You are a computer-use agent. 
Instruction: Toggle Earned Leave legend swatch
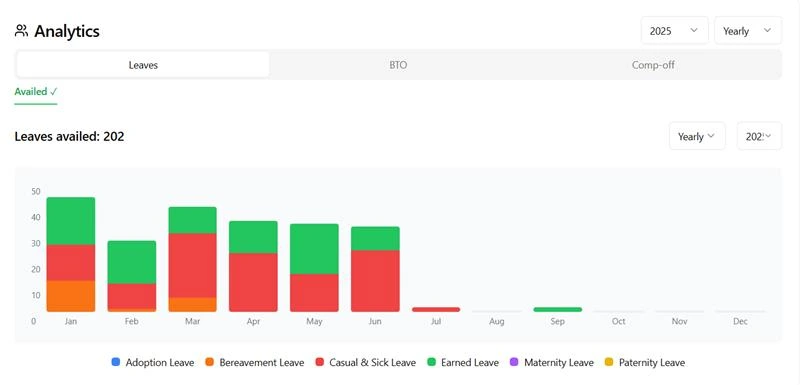pyautogui.click(x=432, y=363)
